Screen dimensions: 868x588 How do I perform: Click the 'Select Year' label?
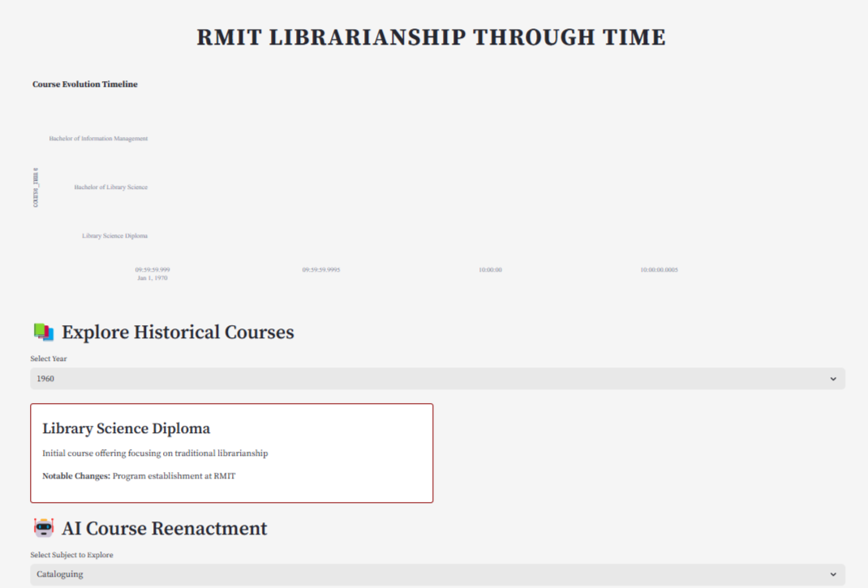[49, 358]
